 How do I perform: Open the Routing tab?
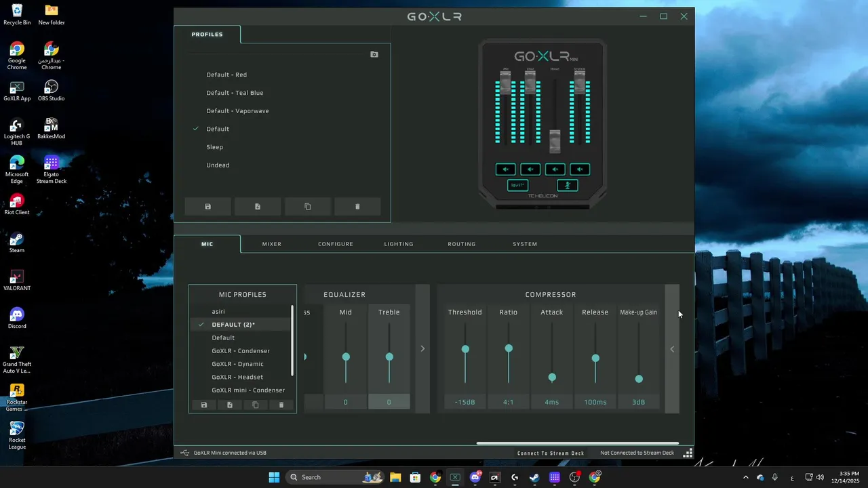(x=462, y=244)
